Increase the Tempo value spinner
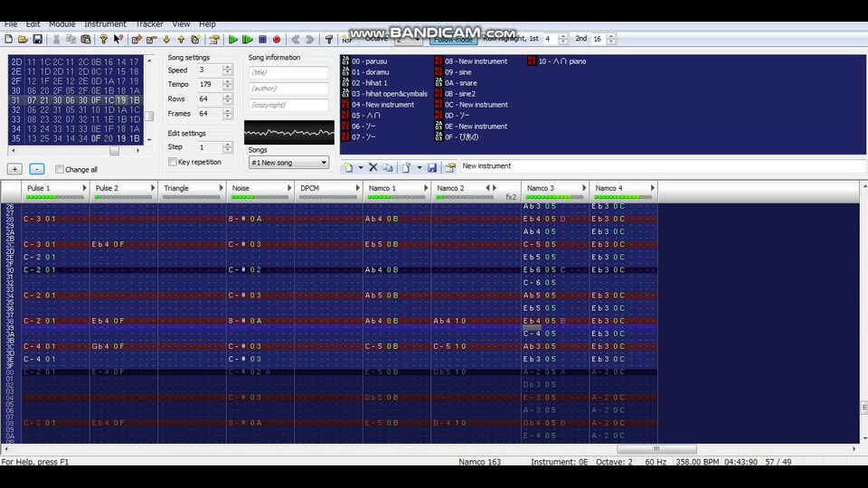 click(228, 81)
